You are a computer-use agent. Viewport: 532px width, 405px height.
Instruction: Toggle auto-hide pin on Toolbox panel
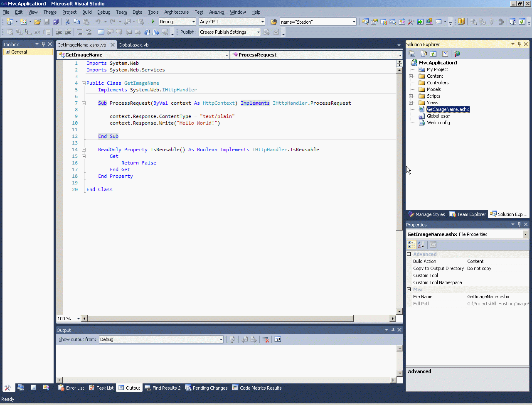tap(43, 44)
